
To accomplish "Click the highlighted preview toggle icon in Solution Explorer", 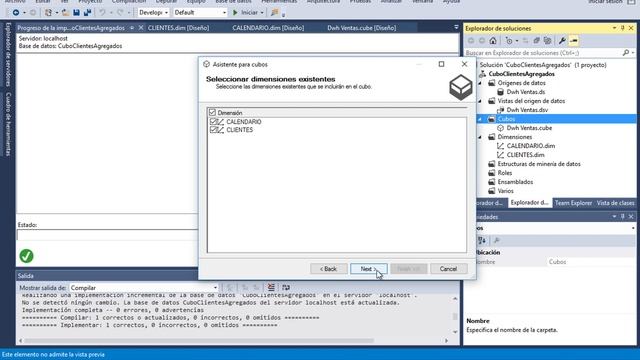I will pyautogui.click(x=573, y=40).
